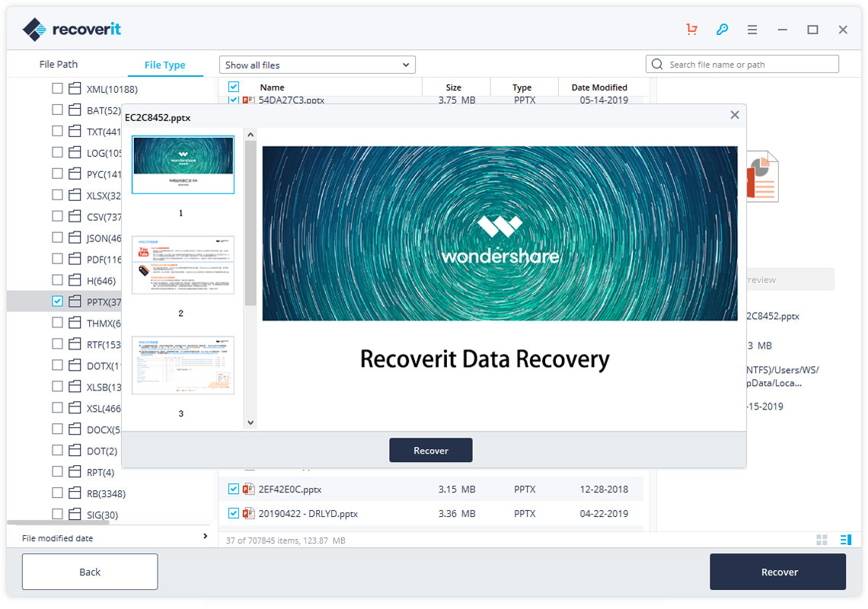Select the 2EF42E0C.pptx file name
The height and width of the screenshot is (609, 868).
[290, 489]
